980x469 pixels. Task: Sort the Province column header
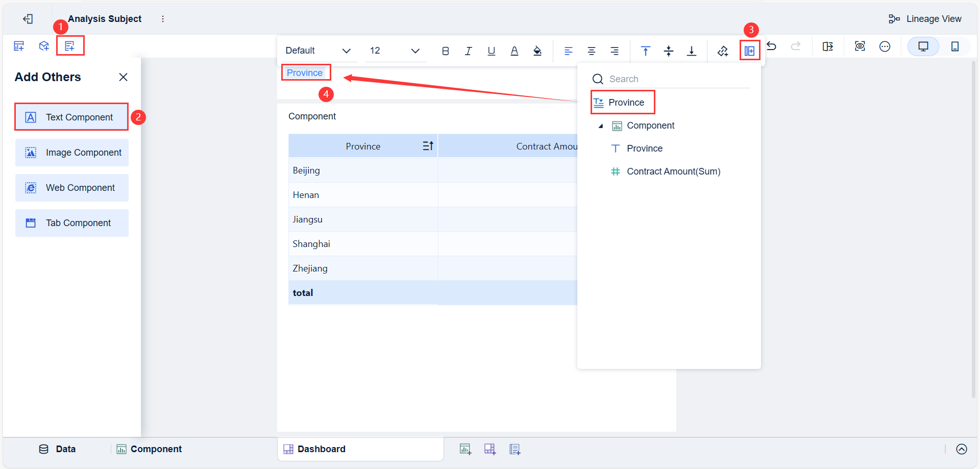point(428,146)
